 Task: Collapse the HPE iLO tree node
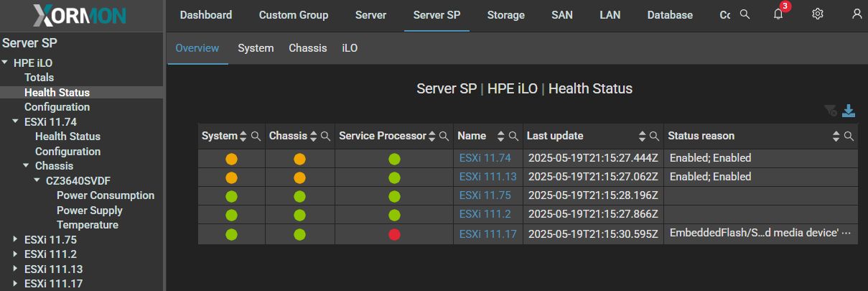pyautogui.click(x=5, y=63)
